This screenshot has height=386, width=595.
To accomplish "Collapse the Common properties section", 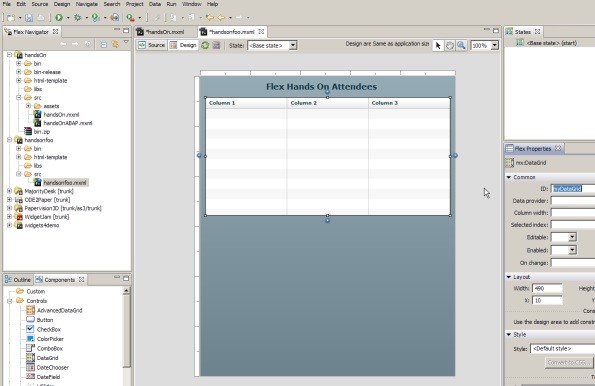I will pos(509,177).
